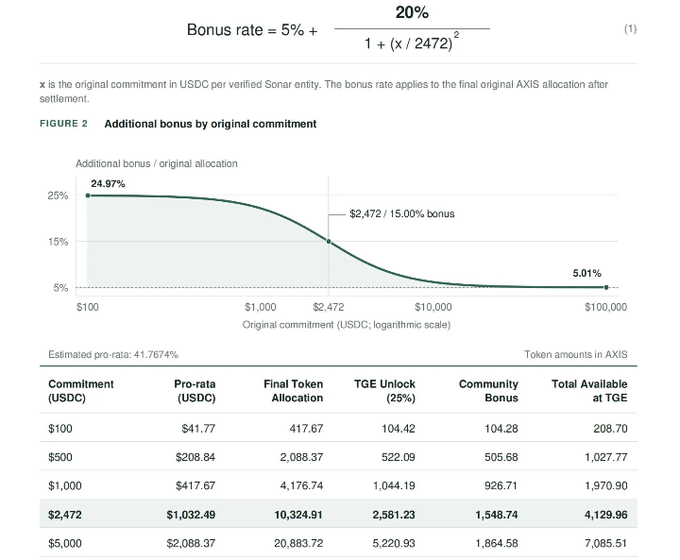Screen dimensions: 680x560
Task: Click the $2,088.37 pro-rata cell
Action: point(191,544)
